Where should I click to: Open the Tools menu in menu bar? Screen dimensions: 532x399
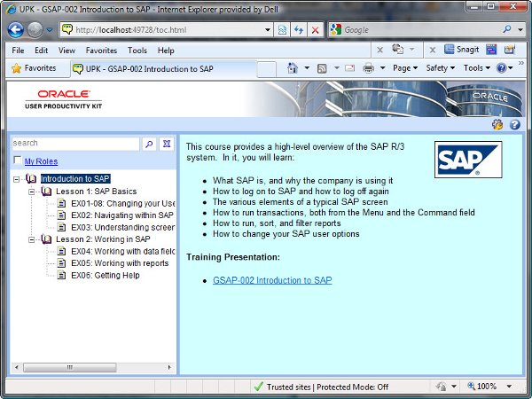pyautogui.click(x=137, y=51)
